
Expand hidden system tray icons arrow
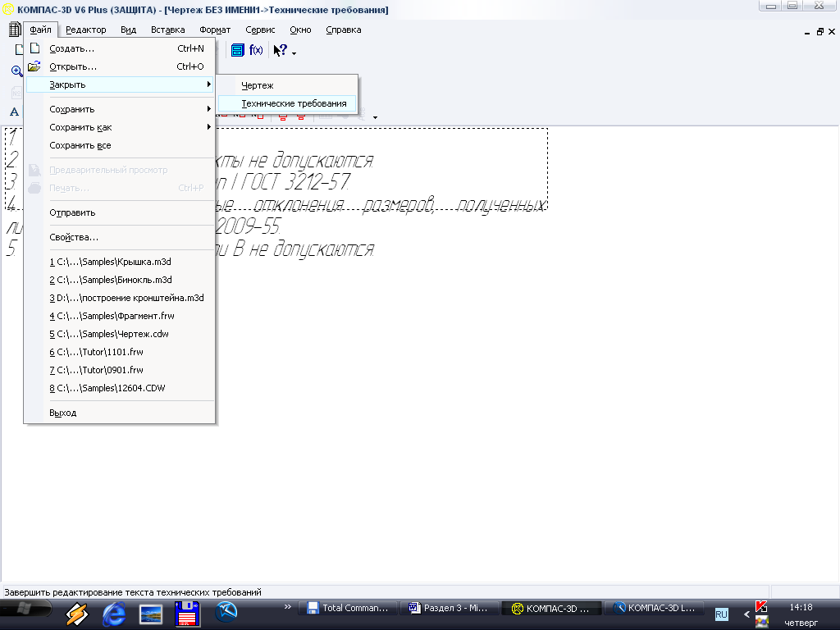tap(746, 614)
